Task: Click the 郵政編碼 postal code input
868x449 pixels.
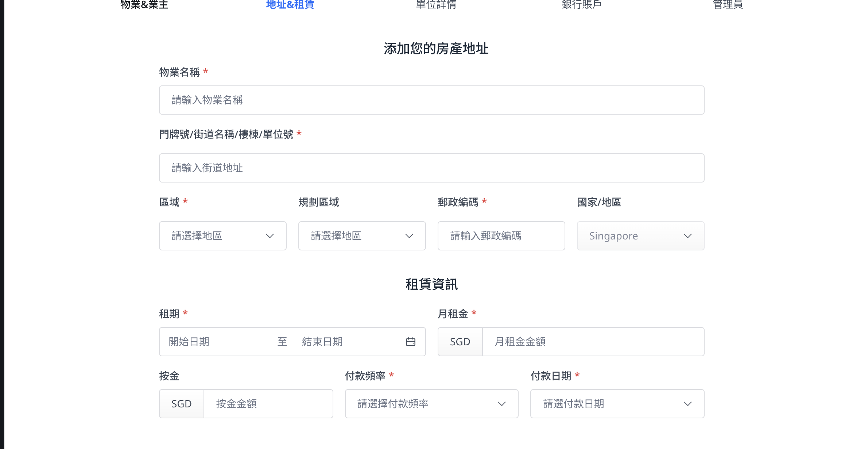Action: [x=501, y=236]
